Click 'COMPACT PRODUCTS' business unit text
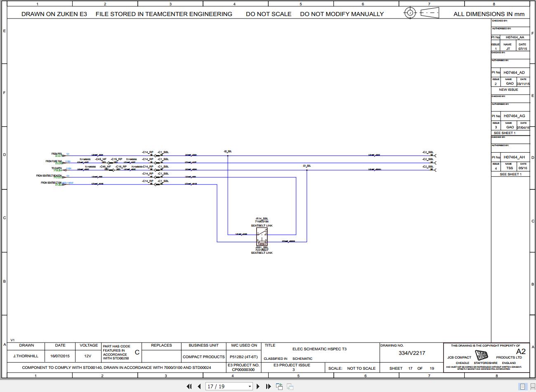This screenshot has width=536, height=392. (x=203, y=357)
